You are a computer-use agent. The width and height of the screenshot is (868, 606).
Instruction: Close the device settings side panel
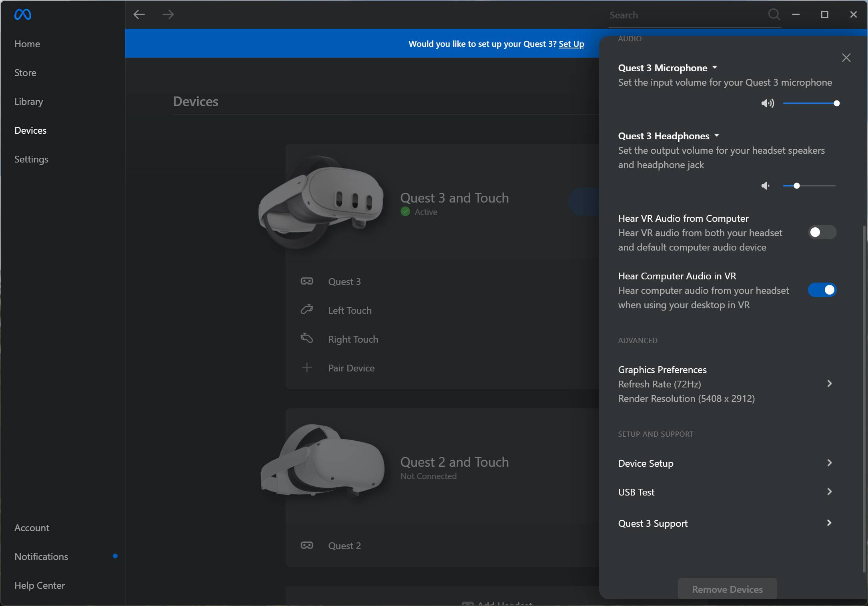[x=846, y=58]
